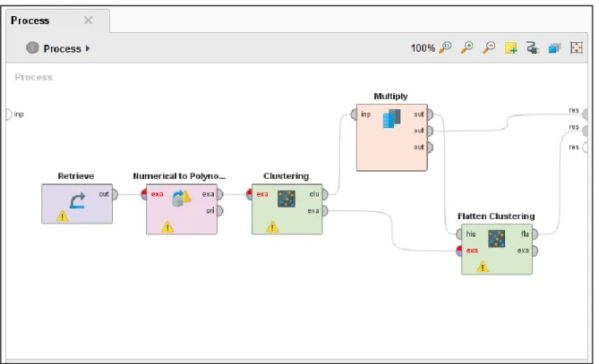Click the Flatten Clustering fla output port

[x=535, y=234]
